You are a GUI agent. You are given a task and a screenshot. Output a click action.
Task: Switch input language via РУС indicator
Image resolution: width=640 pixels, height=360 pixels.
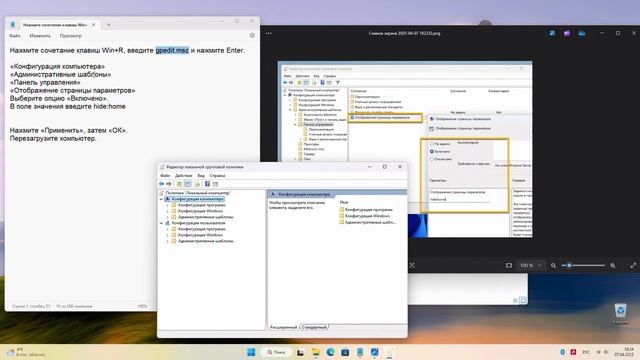click(x=586, y=352)
